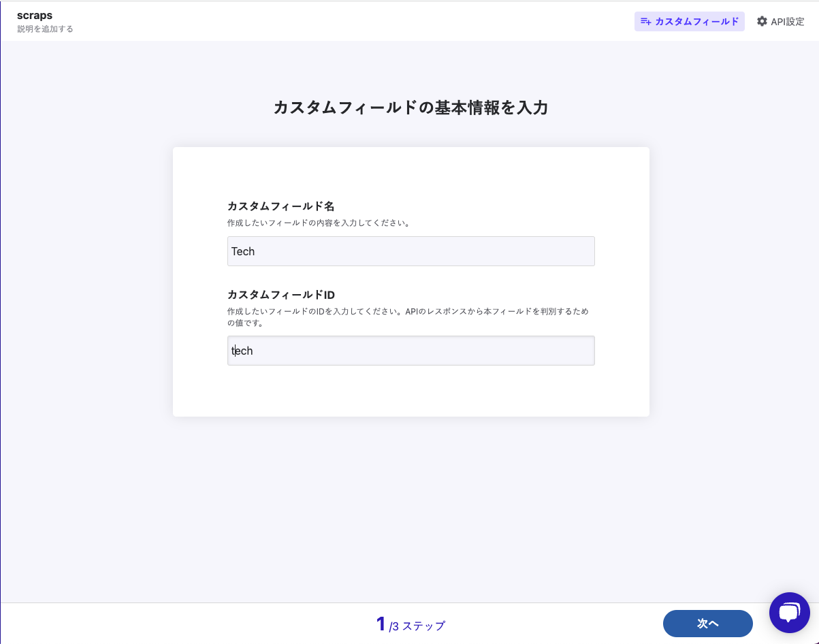
Task: Click the 説明を追加する link
Action: coord(45,29)
